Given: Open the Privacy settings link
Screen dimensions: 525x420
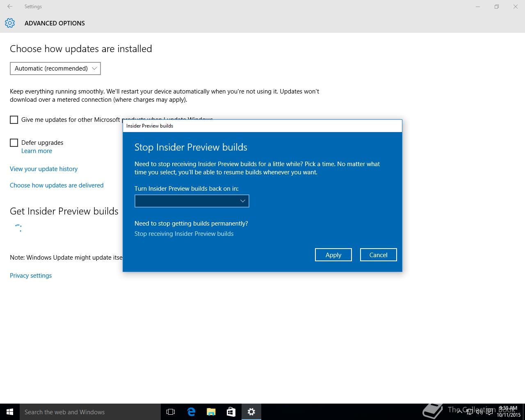Looking at the screenshot, I should (31, 276).
